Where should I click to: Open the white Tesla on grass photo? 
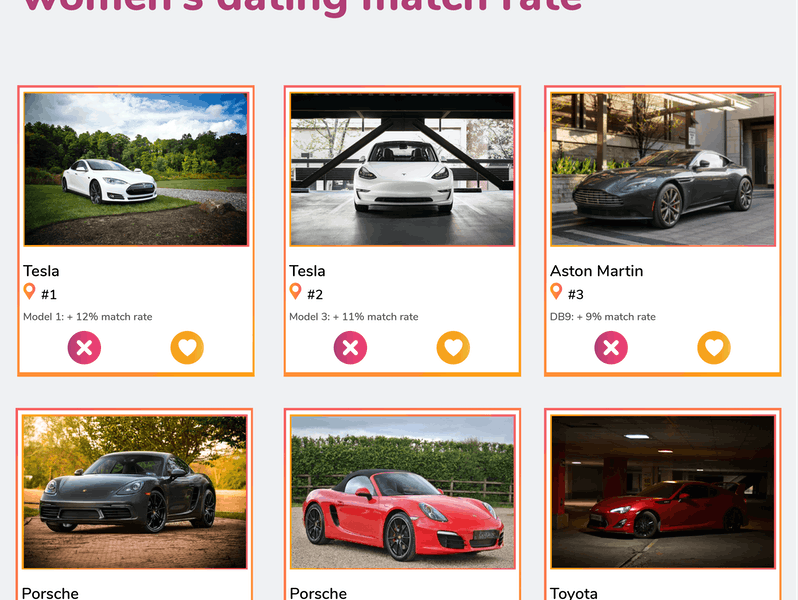136,169
